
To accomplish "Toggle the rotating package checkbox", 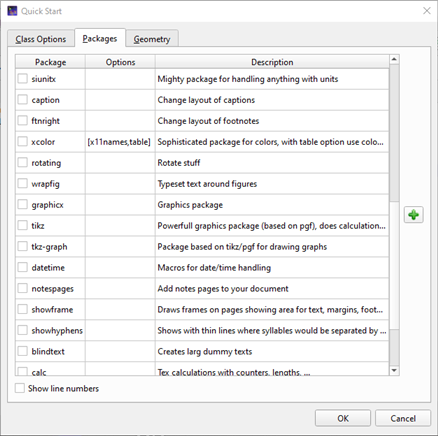I will pyautogui.click(x=22, y=162).
